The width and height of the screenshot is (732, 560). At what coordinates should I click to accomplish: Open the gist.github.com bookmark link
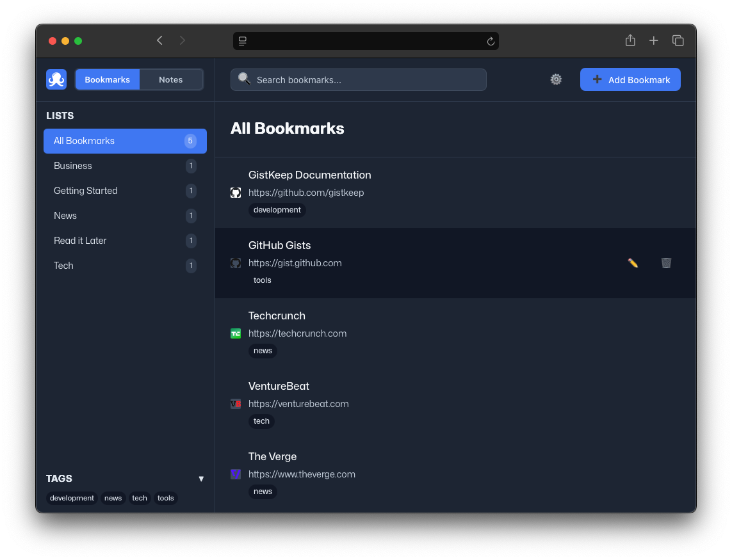coord(295,263)
